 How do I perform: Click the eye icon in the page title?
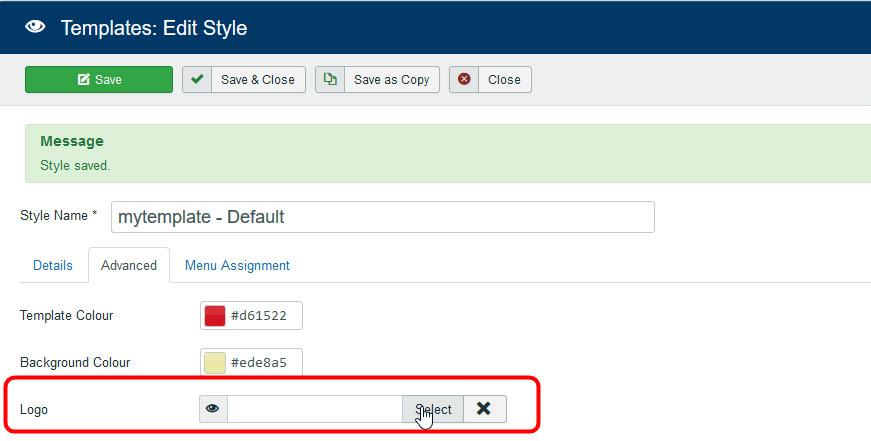36,27
